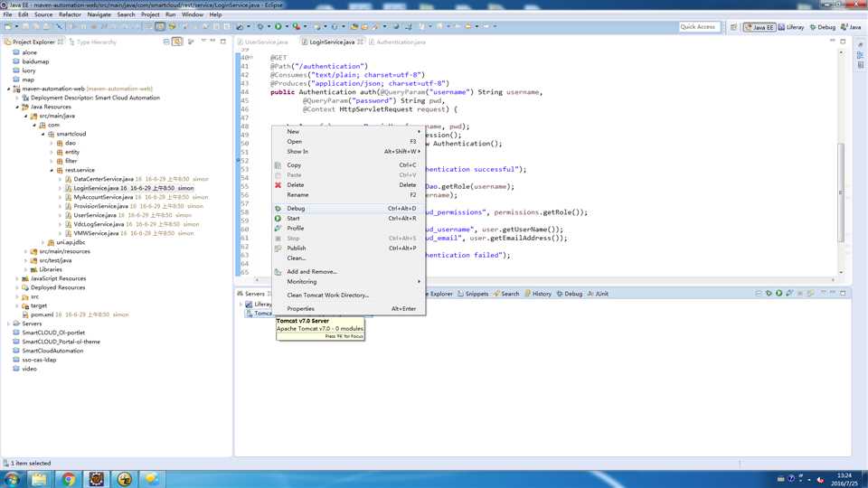The image size is (868, 488).
Task: Choose Add and Remove... in context menu
Action: pos(349,272)
